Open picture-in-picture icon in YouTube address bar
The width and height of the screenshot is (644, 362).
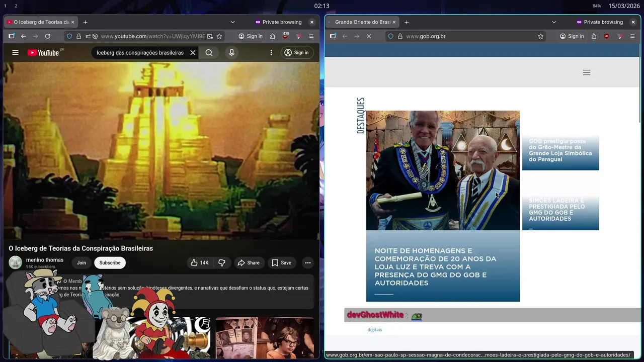210,36
